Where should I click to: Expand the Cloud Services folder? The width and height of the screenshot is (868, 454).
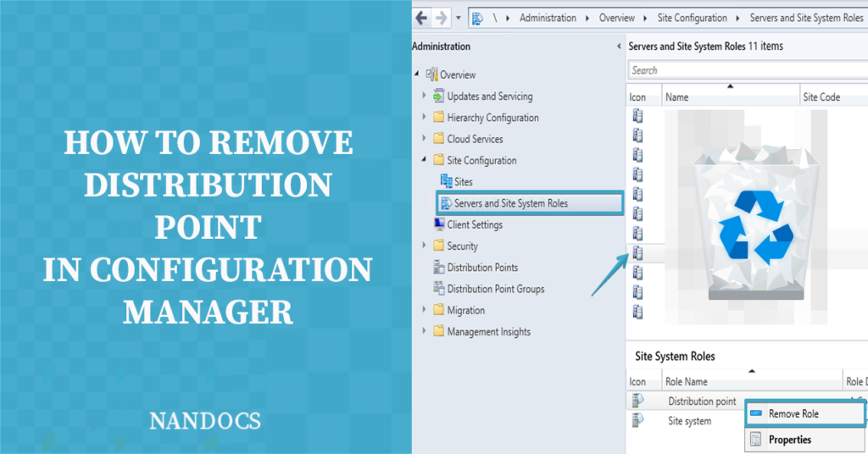[424, 138]
